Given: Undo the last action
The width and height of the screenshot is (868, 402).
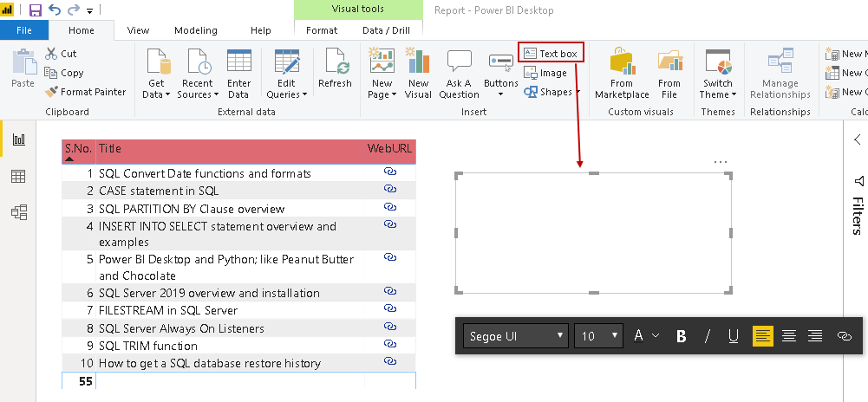Looking at the screenshot, I should coord(55,10).
